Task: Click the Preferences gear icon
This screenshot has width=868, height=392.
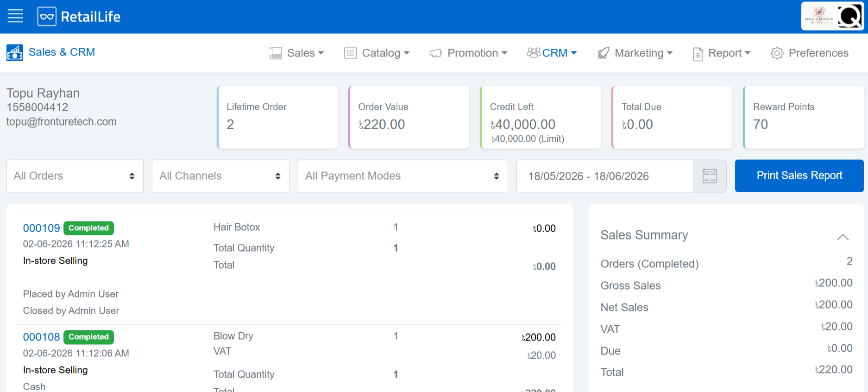Action: point(777,53)
